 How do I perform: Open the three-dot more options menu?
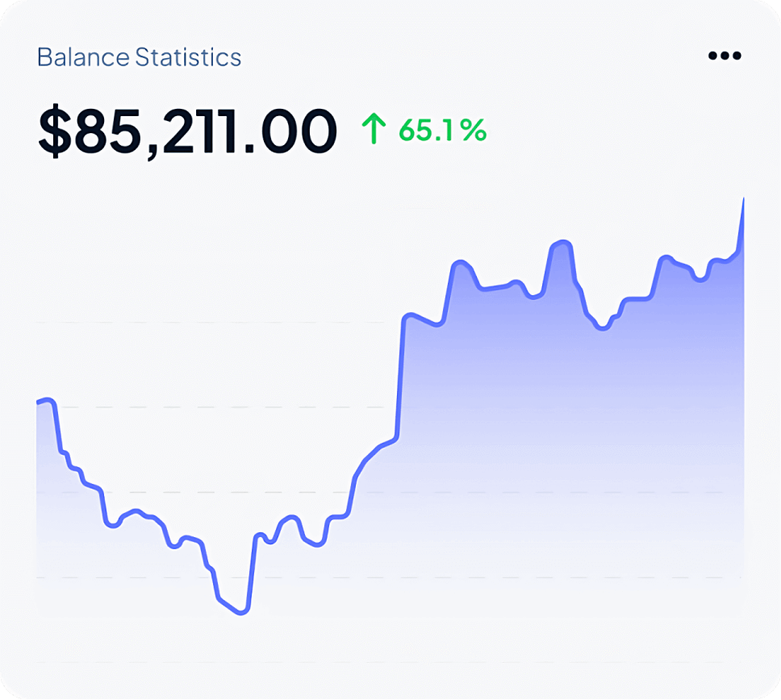724,56
